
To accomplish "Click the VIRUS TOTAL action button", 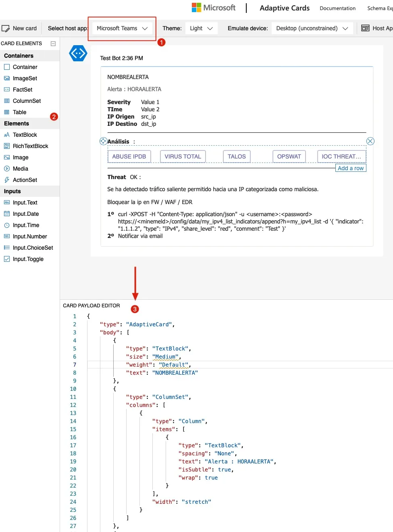I will pos(183,156).
